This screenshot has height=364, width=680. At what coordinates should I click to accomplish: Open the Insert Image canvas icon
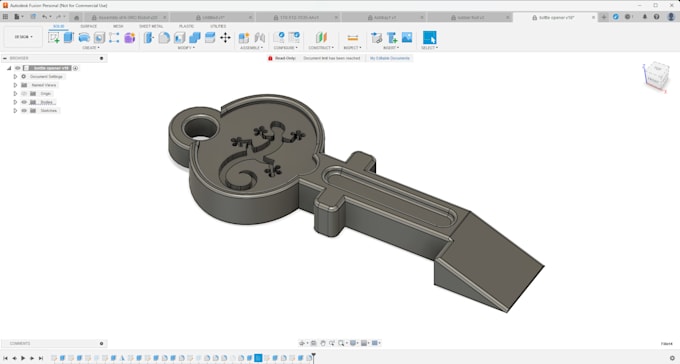point(407,38)
